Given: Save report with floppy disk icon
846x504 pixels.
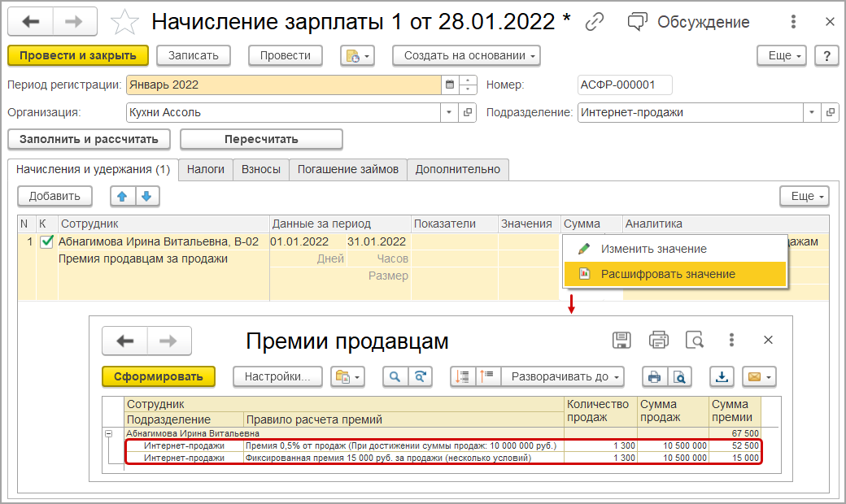Looking at the screenshot, I should click(621, 340).
